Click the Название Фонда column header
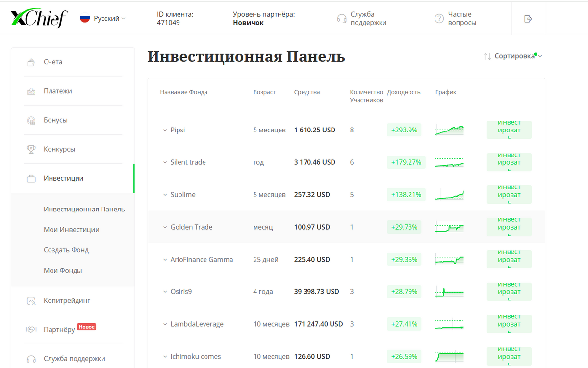 point(184,92)
